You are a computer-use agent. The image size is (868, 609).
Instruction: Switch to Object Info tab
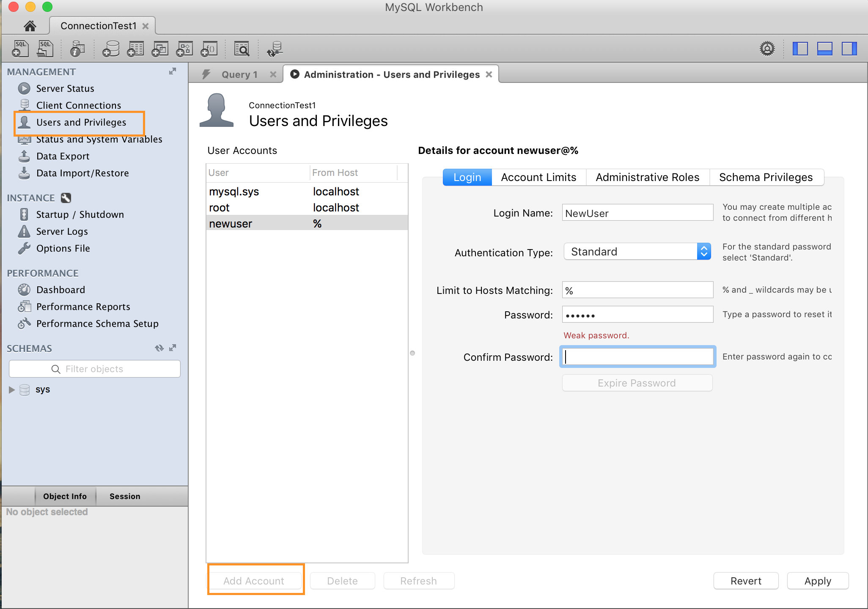[65, 496]
